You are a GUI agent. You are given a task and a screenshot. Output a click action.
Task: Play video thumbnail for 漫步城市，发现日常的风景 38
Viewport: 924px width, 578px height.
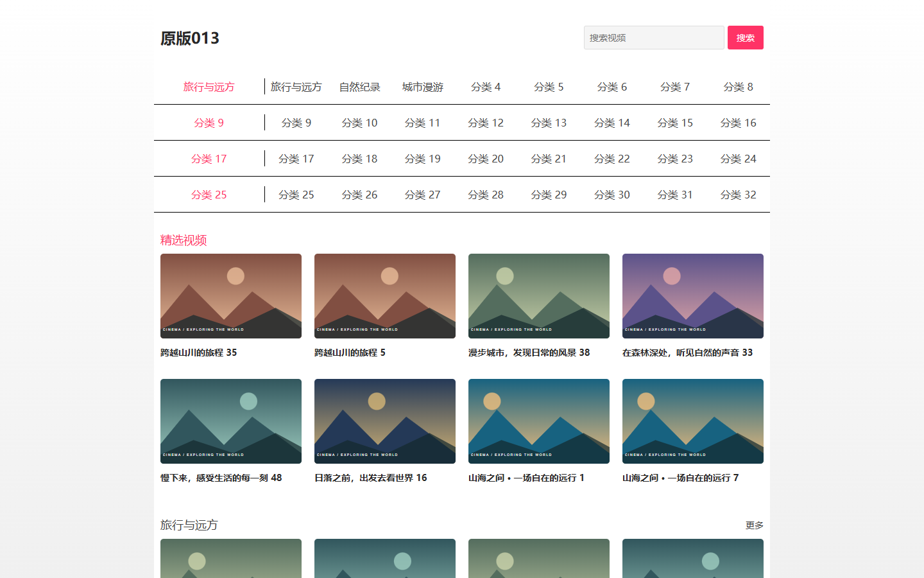click(539, 296)
